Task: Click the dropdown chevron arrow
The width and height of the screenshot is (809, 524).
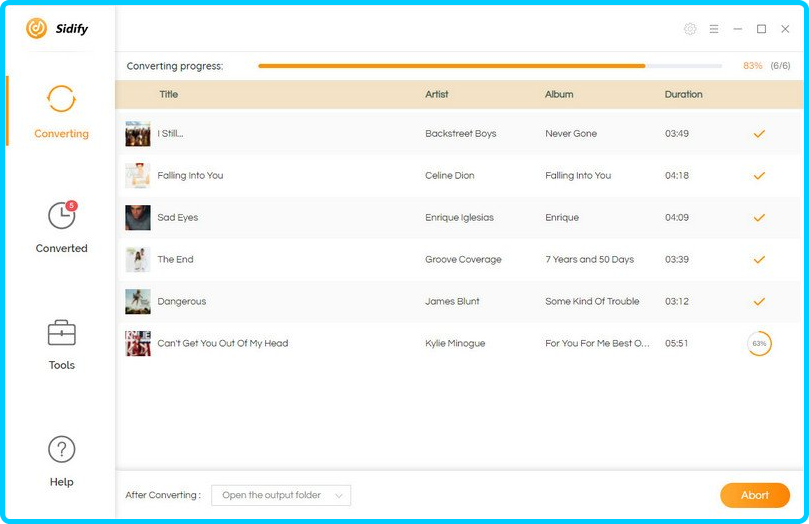Action: click(x=338, y=496)
